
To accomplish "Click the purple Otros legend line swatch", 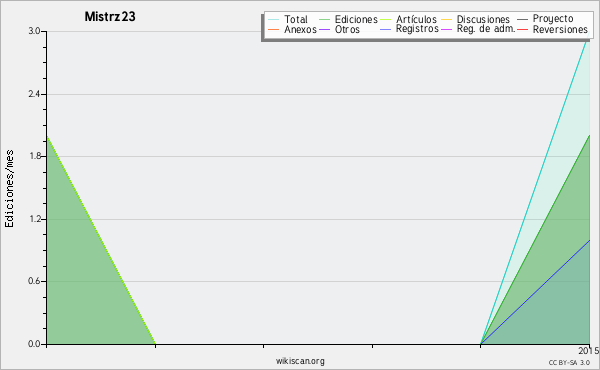I will click(324, 29).
